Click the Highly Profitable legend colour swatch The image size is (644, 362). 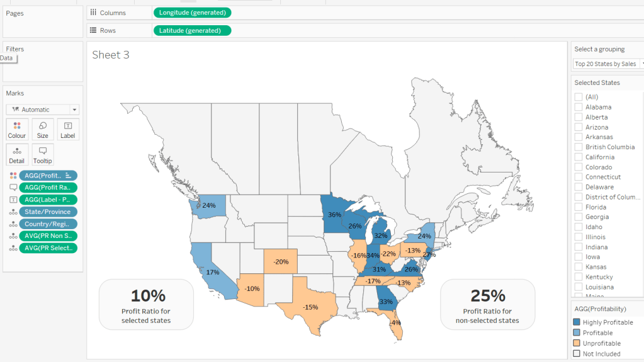click(577, 322)
